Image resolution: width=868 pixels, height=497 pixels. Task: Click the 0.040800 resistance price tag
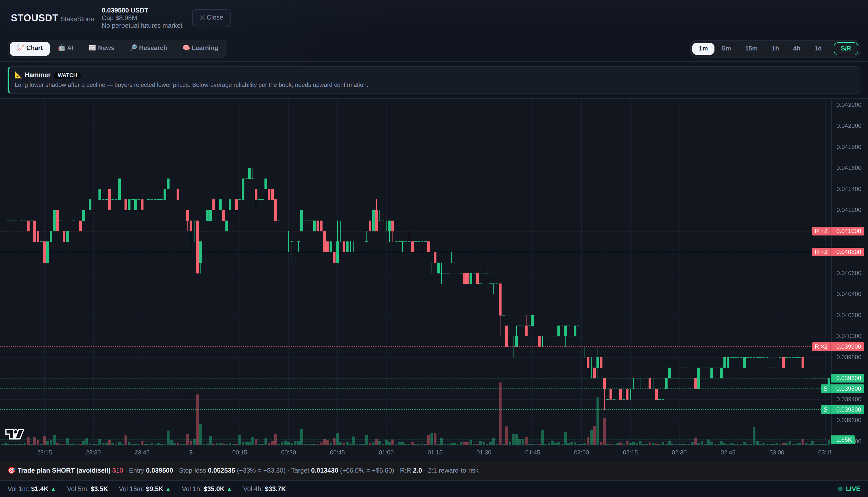point(848,252)
